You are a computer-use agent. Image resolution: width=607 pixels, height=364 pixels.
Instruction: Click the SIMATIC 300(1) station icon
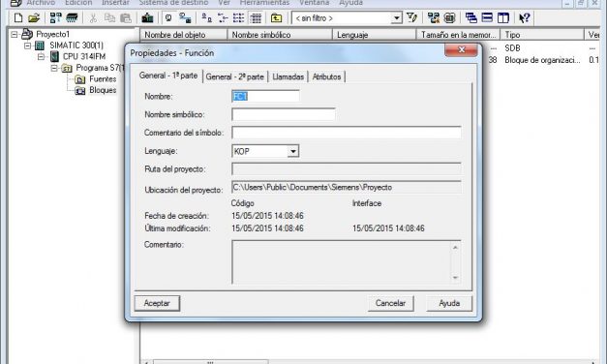(40, 45)
